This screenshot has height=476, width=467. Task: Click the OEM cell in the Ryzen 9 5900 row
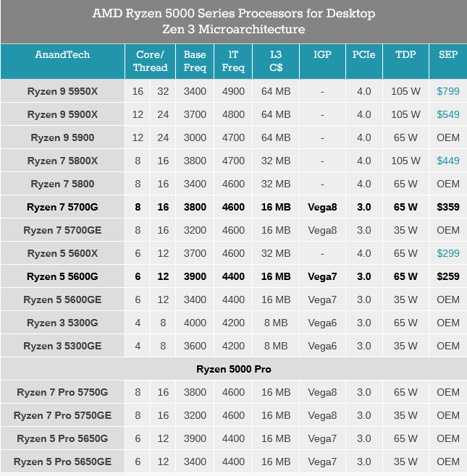pyautogui.click(x=448, y=137)
